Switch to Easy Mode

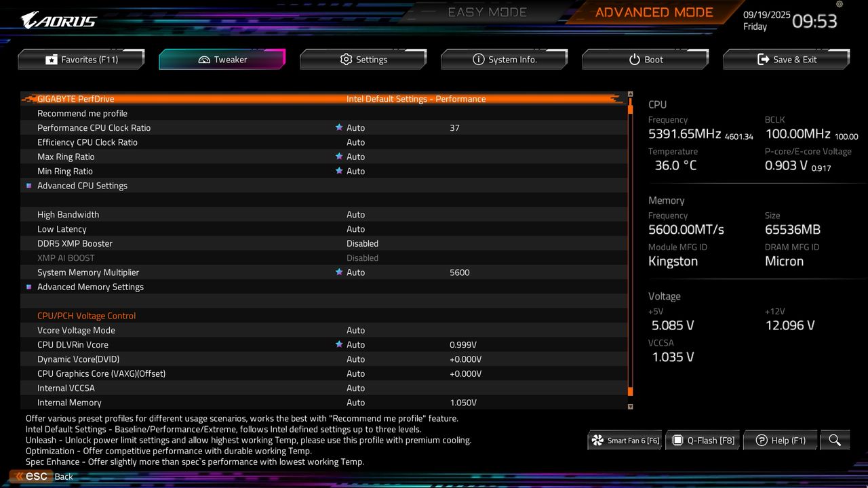pos(487,12)
